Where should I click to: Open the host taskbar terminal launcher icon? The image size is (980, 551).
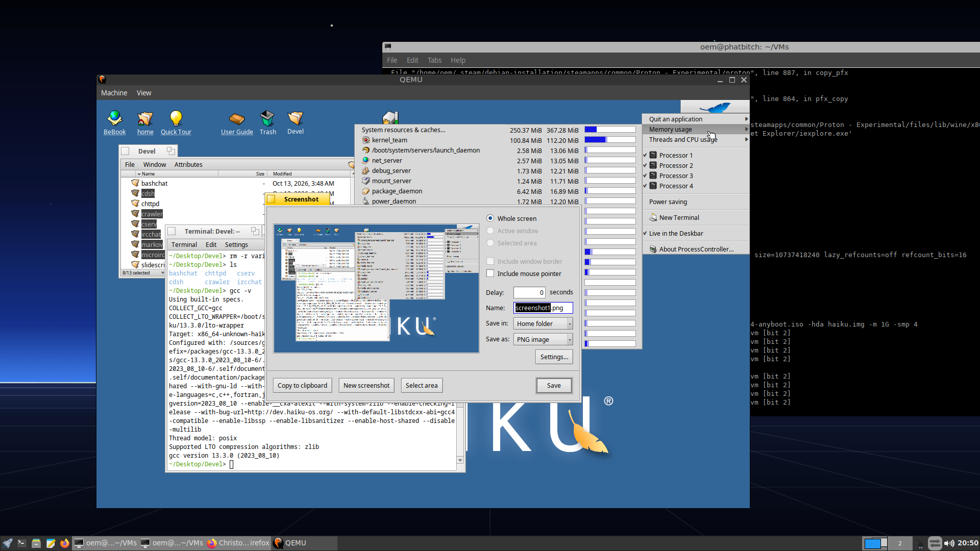pos(21,543)
